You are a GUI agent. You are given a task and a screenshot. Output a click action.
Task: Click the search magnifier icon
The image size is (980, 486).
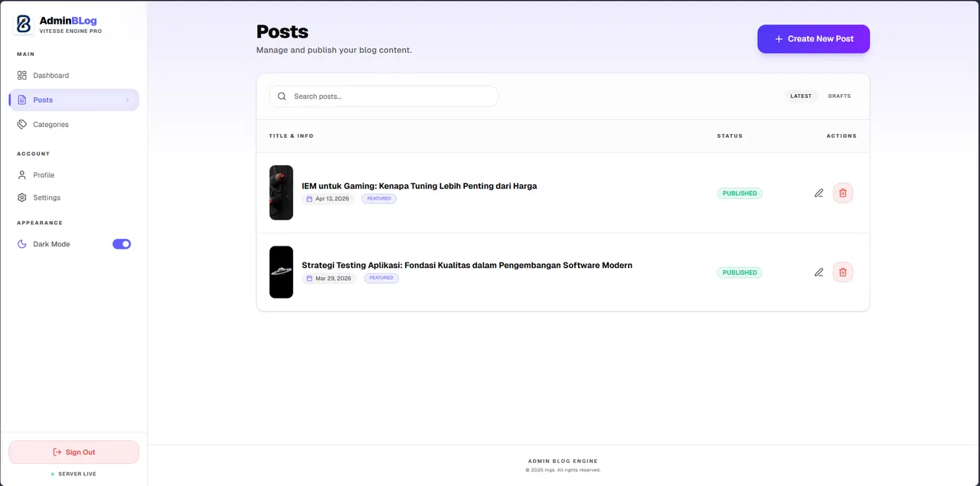282,96
